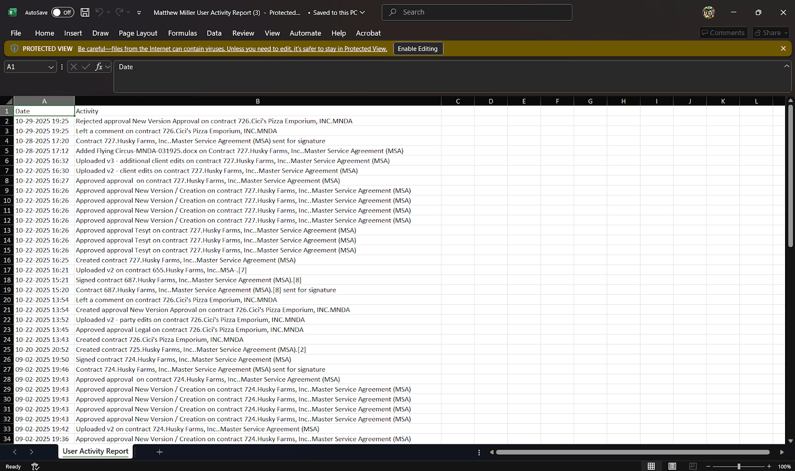The image size is (795, 471).
Task: Switch to Page Layout view icon
Action: [x=672, y=466]
